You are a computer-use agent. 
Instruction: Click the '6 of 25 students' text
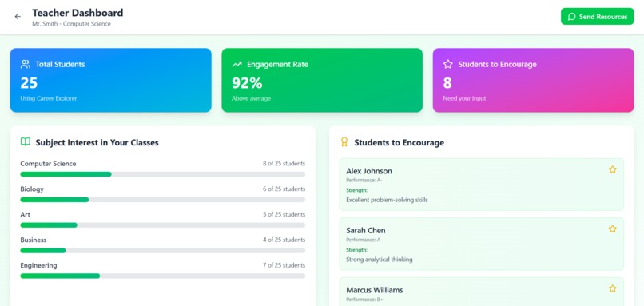click(284, 189)
